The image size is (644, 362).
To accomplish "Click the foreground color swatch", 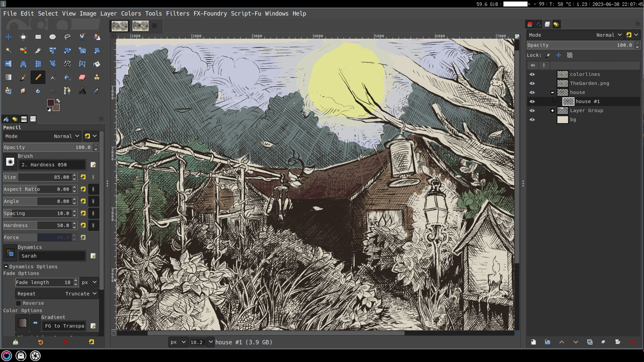I will point(51,102).
